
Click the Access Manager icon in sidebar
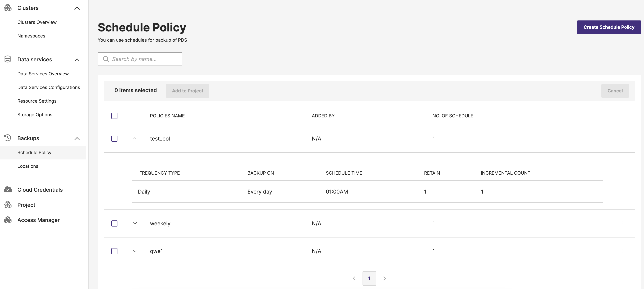coord(7,220)
